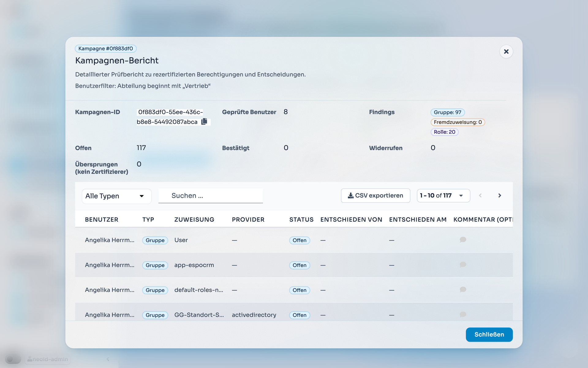Click the activedirectory provider cell
Image resolution: width=588 pixels, height=368 pixels.
pos(254,315)
